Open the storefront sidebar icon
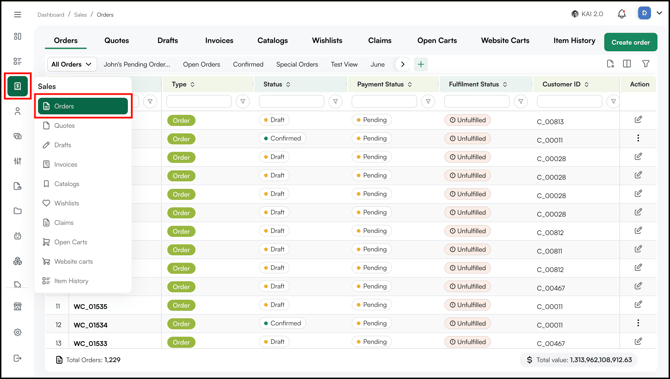Viewport: 670px width, 379px height. (x=18, y=306)
